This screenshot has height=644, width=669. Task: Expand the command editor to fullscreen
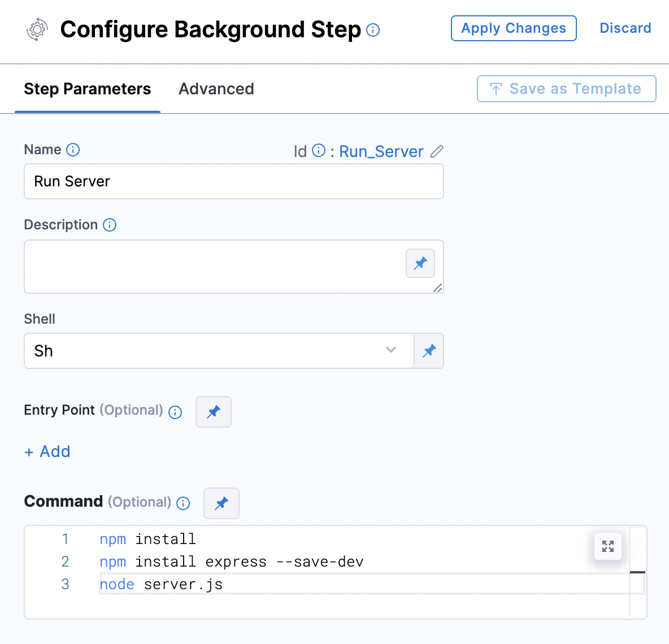click(608, 546)
